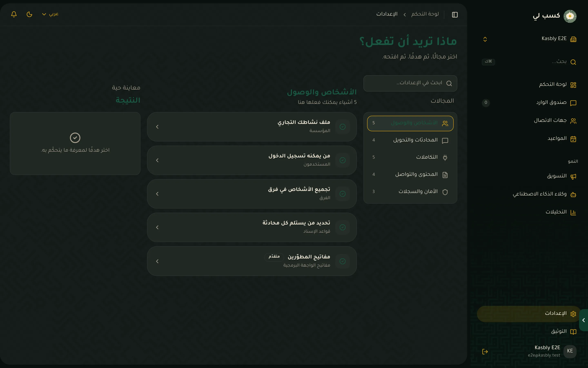Image resolution: width=588 pixels, height=368 pixels.
Task: Toggle the sidebar panel icon
Action: (x=455, y=15)
